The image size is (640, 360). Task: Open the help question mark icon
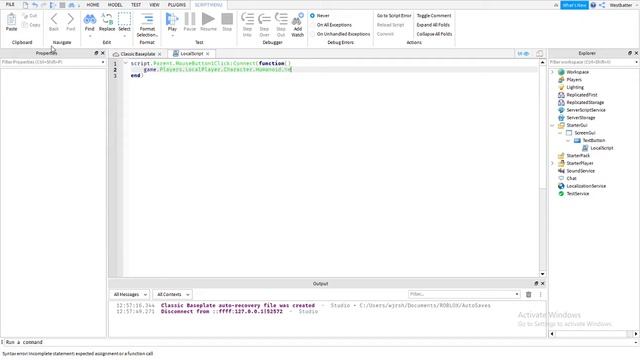click(593, 5)
